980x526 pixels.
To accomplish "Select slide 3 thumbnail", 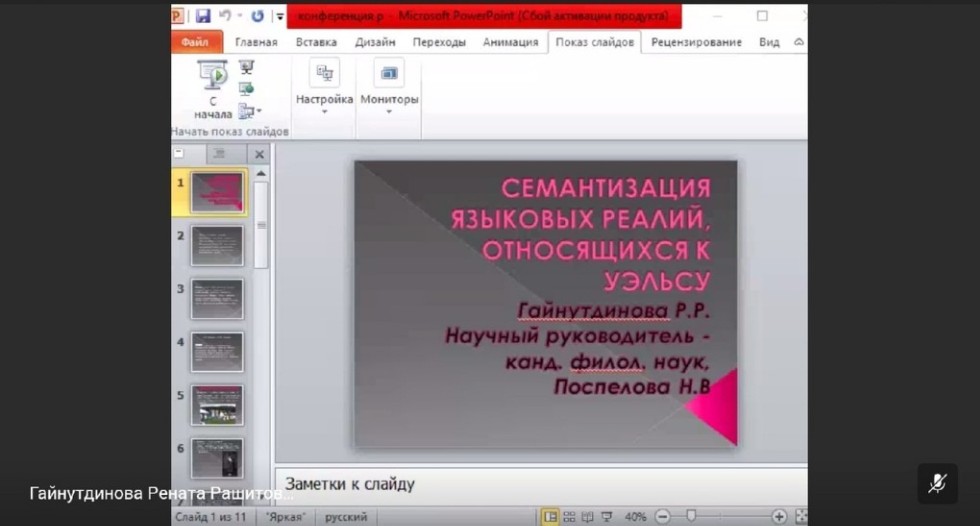I will [x=217, y=299].
